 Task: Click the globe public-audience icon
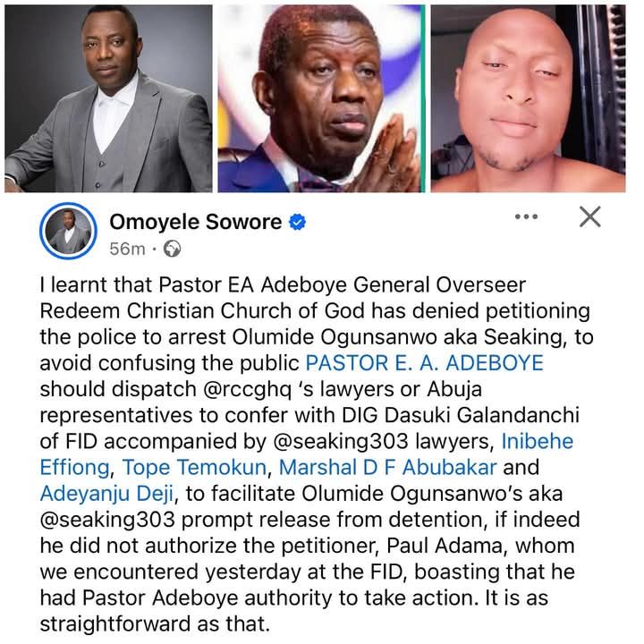click(172, 249)
